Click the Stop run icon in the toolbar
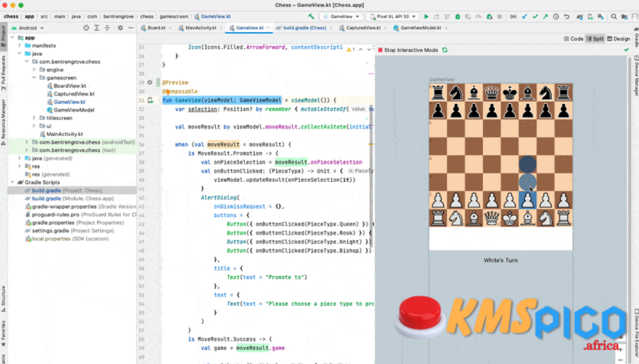 coord(500,16)
